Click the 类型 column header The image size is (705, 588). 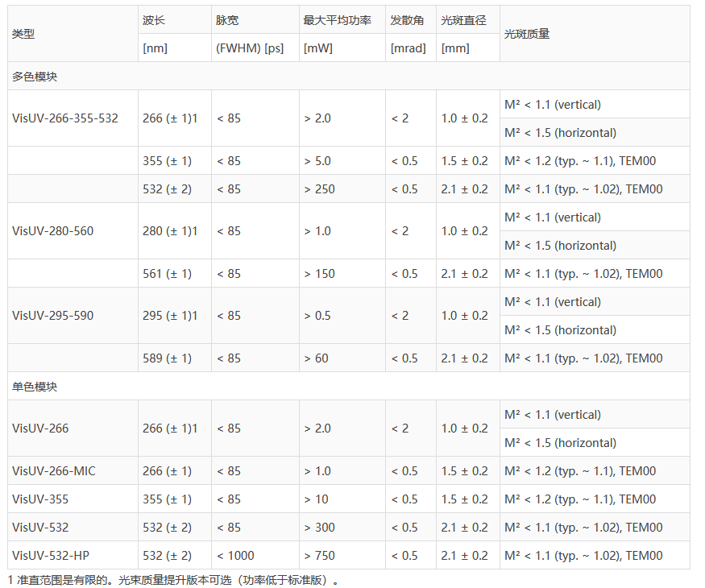coord(24,34)
